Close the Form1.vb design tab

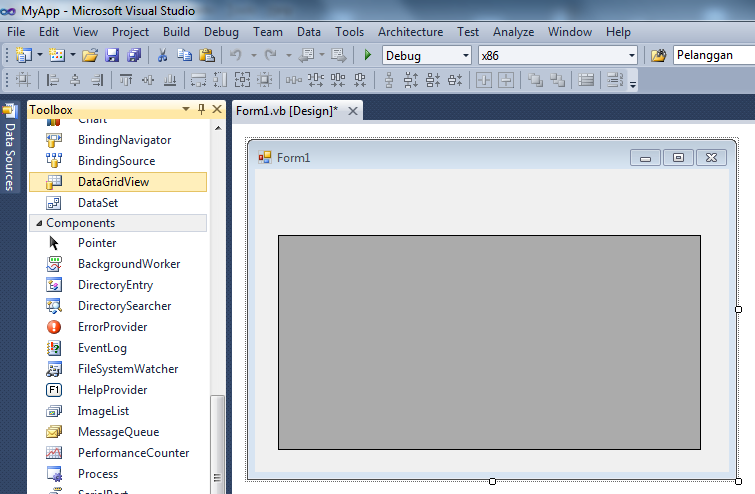(353, 111)
